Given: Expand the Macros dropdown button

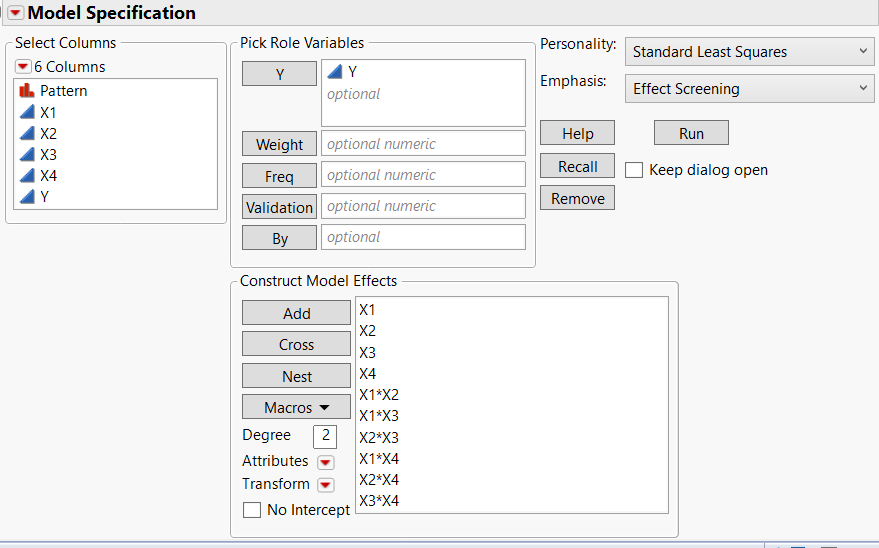Looking at the screenshot, I should [296, 408].
